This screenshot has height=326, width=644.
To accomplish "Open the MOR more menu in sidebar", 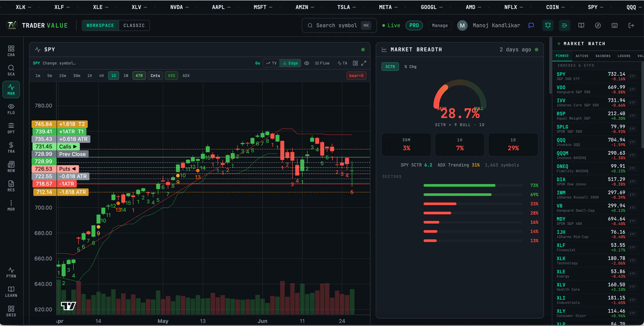I will (11, 206).
